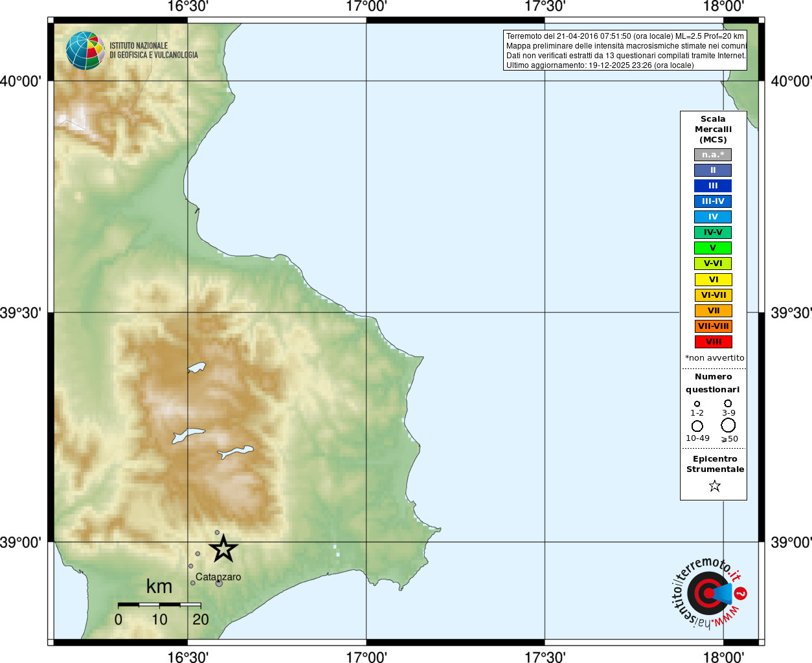Click the top 18°00' longitude label
Screen dimensions: 812x663
[x=723, y=6]
